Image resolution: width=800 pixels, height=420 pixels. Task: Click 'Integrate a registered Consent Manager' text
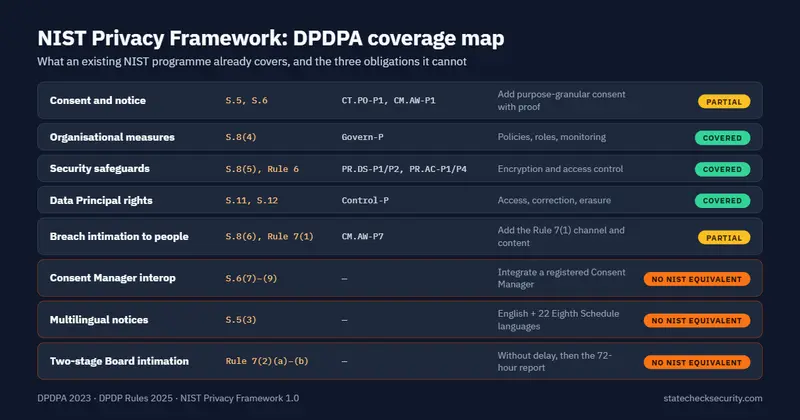(561, 278)
